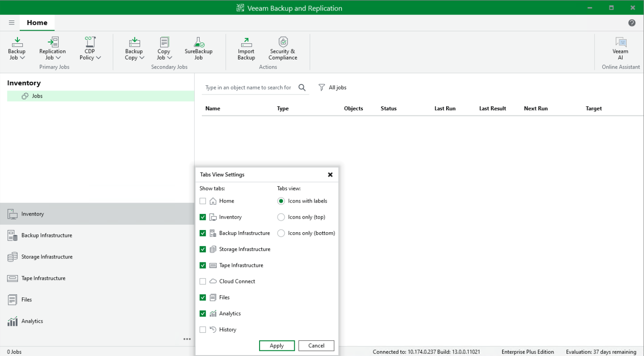This screenshot has width=644, height=356.
Task: Sort by the Type column header
Action: tap(283, 108)
